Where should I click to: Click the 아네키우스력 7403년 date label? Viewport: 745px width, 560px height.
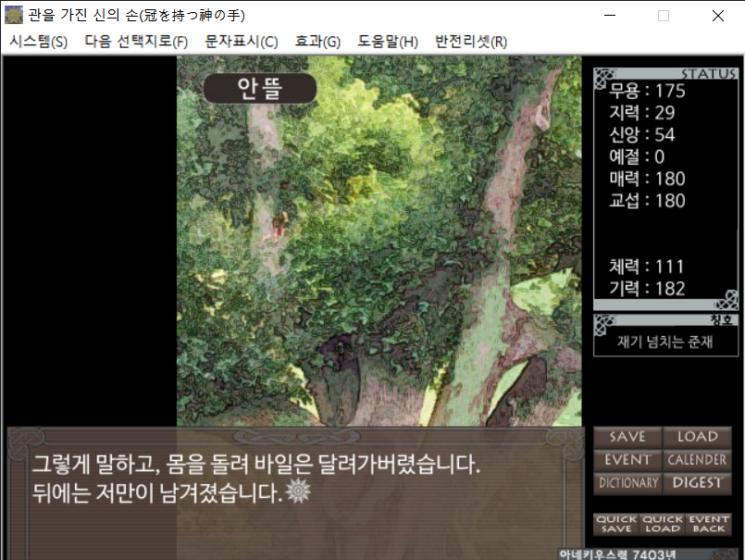[617, 554]
